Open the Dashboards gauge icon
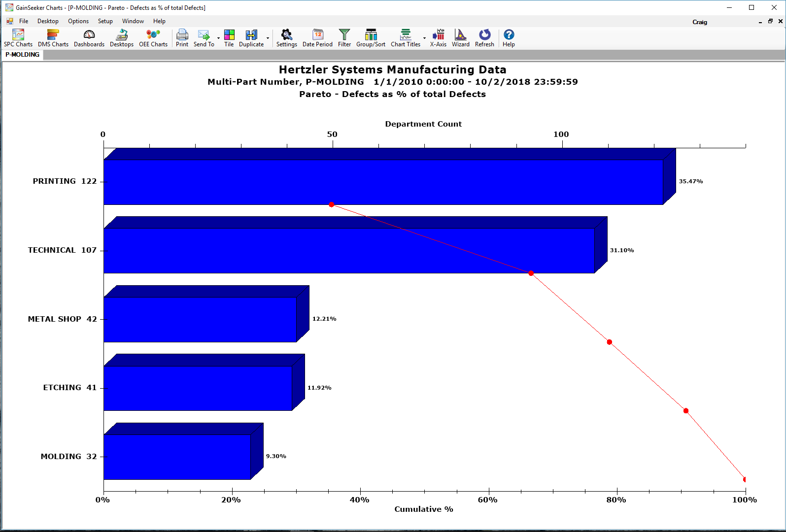Image resolution: width=786 pixels, height=532 pixels. pyautogui.click(x=89, y=38)
